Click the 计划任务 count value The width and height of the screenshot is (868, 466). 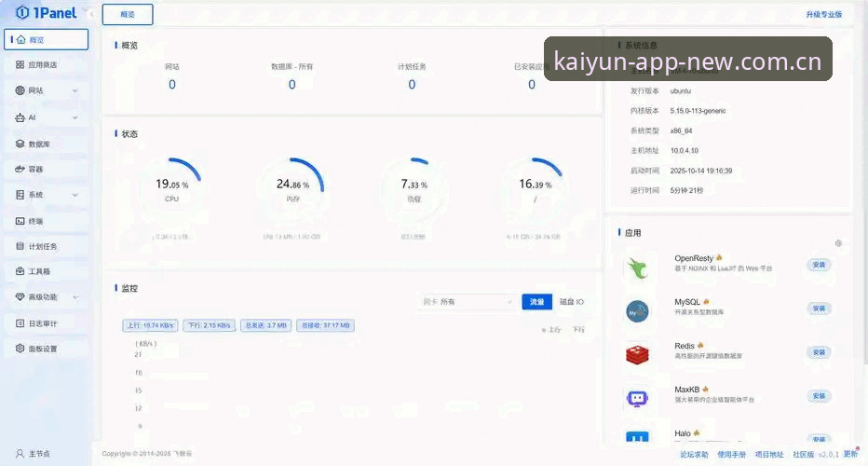pyautogui.click(x=412, y=85)
